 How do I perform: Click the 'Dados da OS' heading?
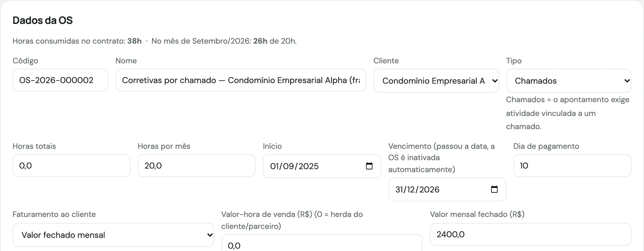point(42,20)
